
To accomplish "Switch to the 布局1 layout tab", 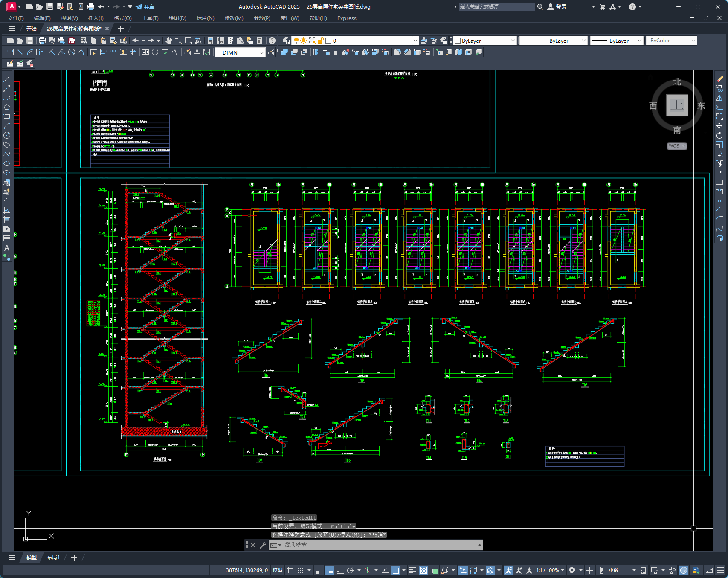I will coord(53,558).
